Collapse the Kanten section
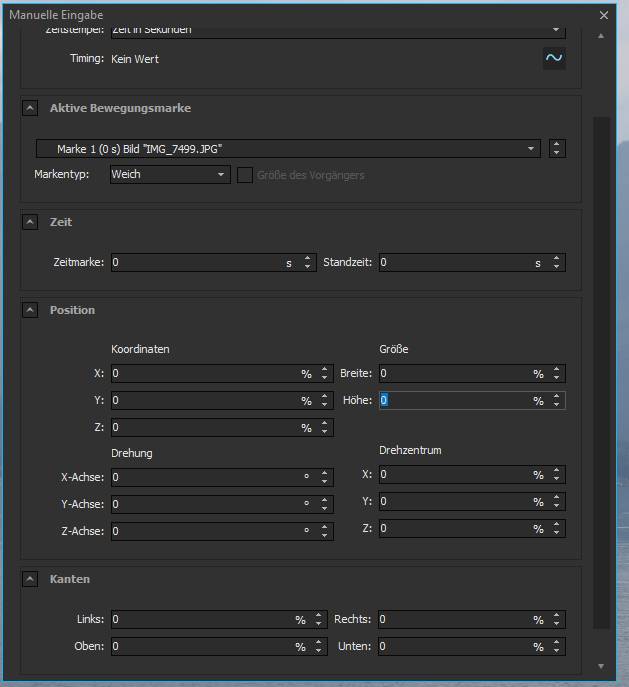This screenshot has width=629, height=687. click(30, 579)
